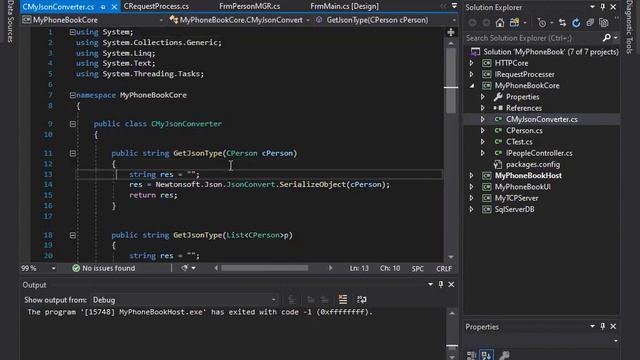
Task: Click the SPC indentation indicator
Action: pyautogui.click(x=418, y=269)
